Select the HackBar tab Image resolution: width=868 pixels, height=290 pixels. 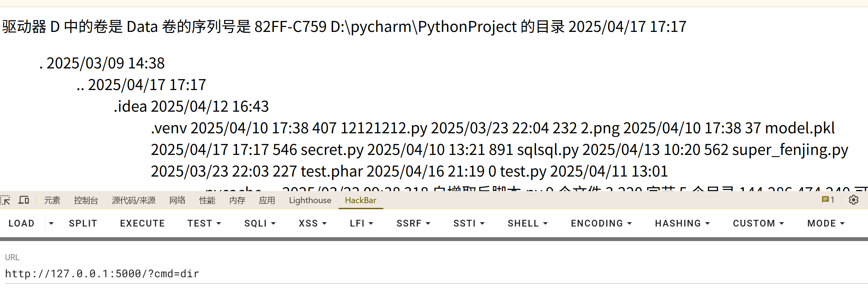[x=360, y=200]
